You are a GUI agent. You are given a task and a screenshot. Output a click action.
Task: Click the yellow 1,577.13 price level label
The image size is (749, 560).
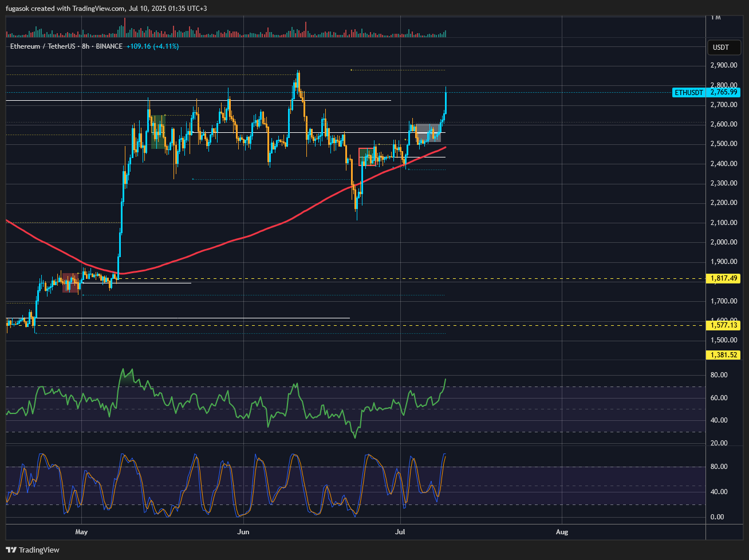pos(724,325)
